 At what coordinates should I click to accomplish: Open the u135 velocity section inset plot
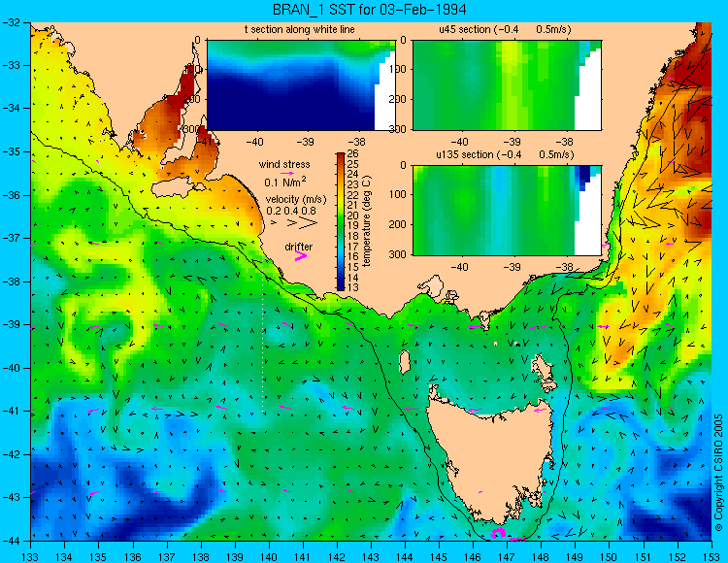(x=507, y=211)
